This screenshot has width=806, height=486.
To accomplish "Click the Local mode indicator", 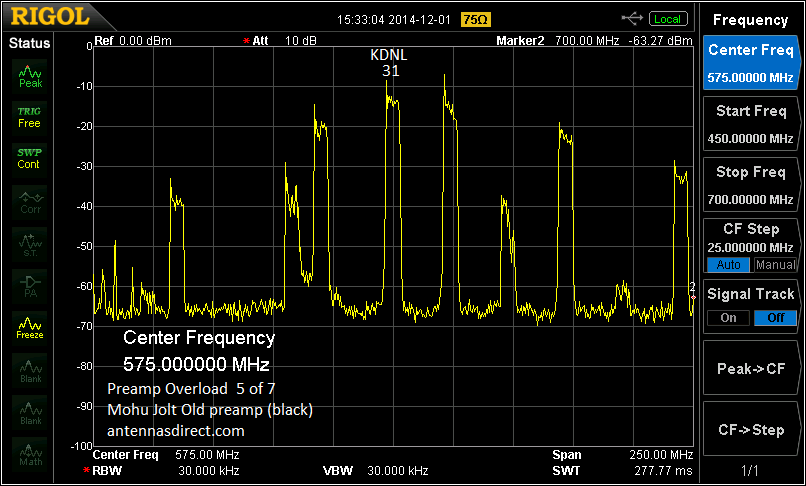I will pos(668,19).
